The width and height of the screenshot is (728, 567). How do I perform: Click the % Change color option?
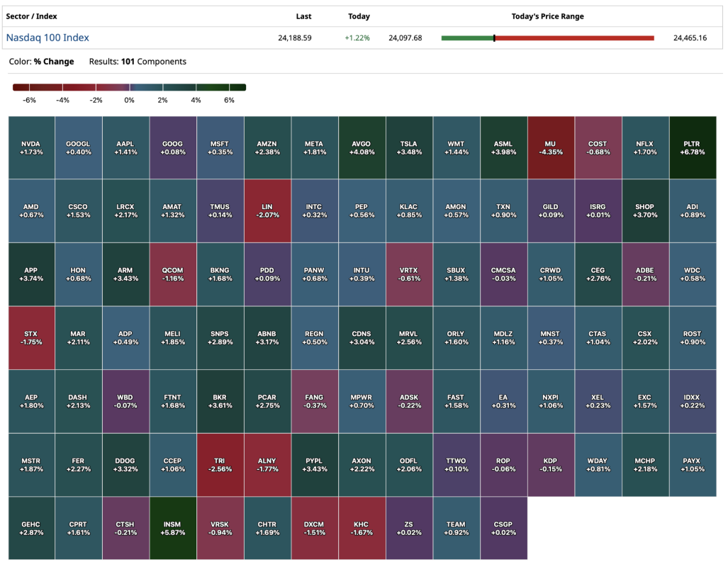pos(54,62)
